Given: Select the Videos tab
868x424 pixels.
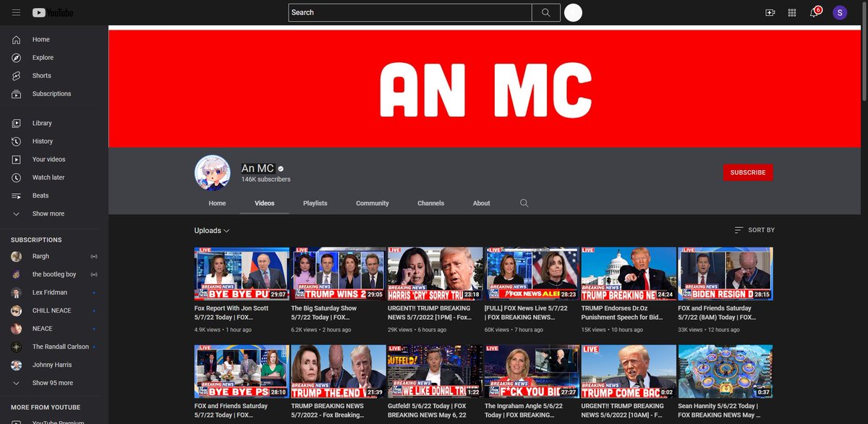Looking at the screenshot, I should tap(265, 203).
